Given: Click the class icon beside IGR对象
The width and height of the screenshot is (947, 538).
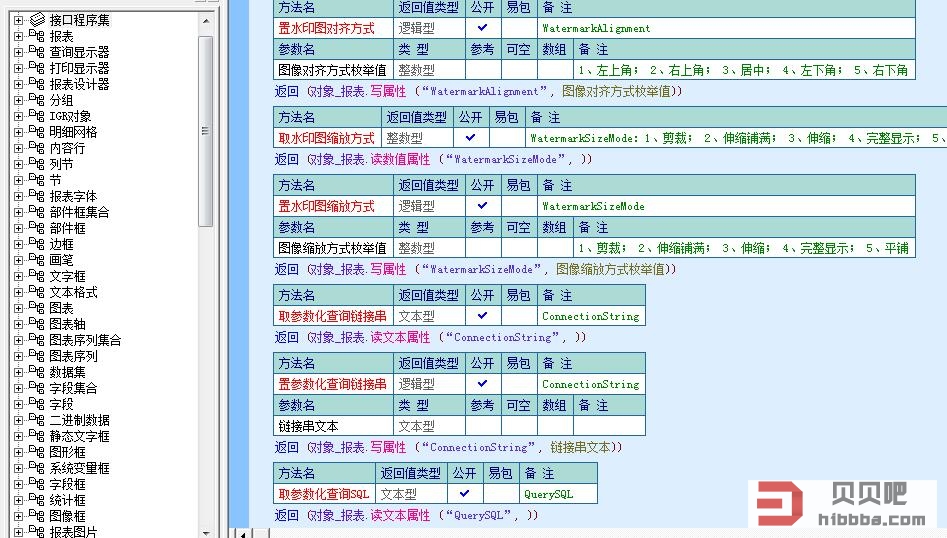Looking at the screenshot, I should (x=37, y=116).
